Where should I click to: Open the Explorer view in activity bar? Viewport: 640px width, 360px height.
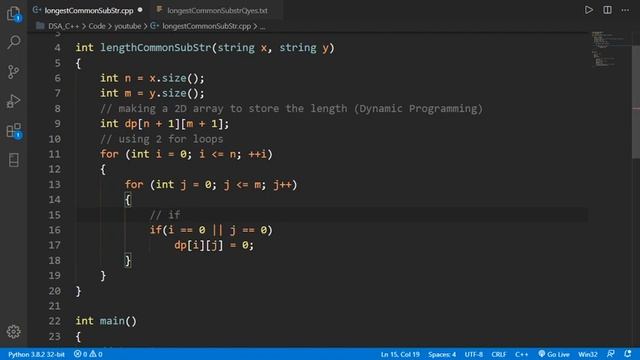pos(13,14)
